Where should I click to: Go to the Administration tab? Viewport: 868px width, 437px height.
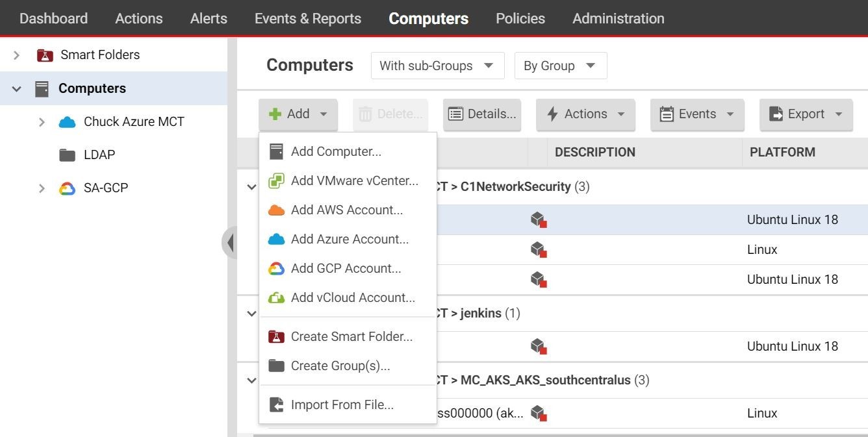(619, 18)
